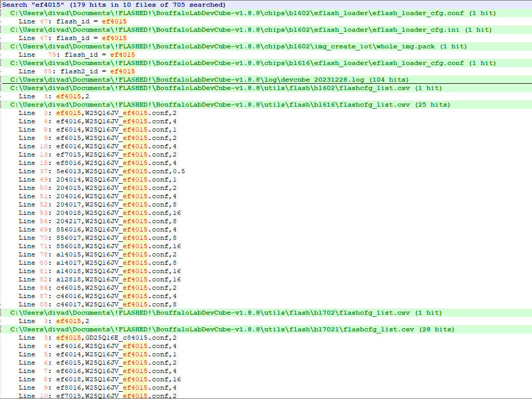532x399 pixels.
Task: Open Line 70 856017,W25Q16JV result
Action: tap(98, 238)
